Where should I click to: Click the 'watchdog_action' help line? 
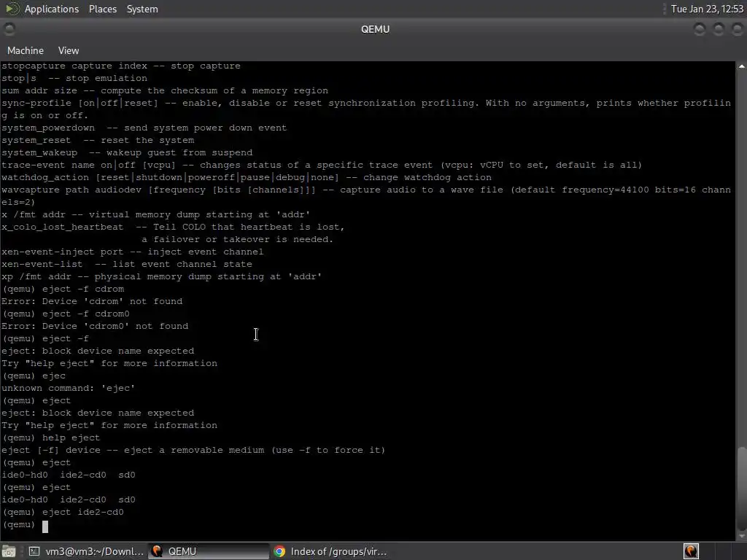click(247, 178)
